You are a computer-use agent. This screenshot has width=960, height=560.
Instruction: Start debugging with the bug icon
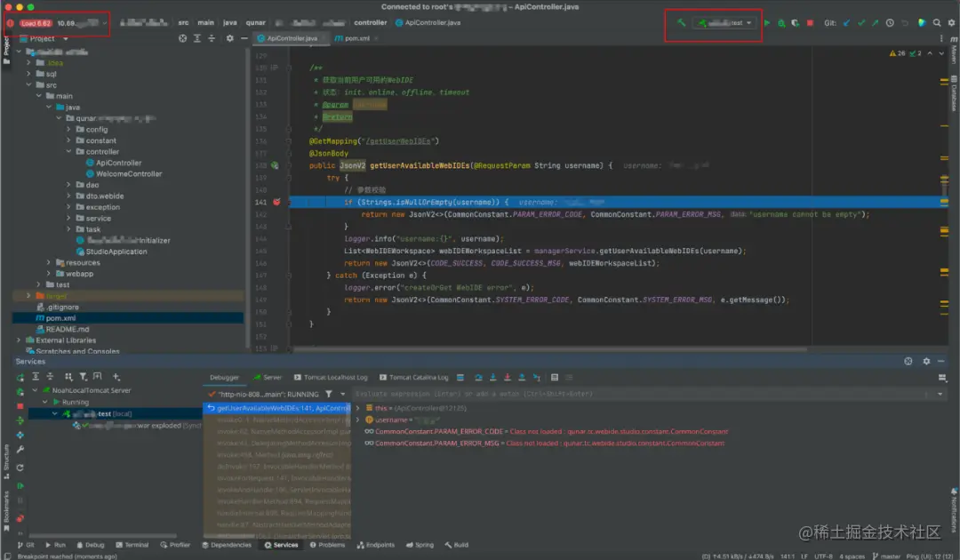pyautogui.click(x=781, y=22)
